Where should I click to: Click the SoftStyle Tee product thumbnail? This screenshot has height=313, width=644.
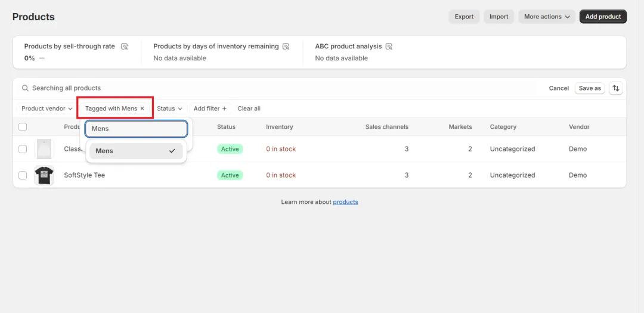44,175
